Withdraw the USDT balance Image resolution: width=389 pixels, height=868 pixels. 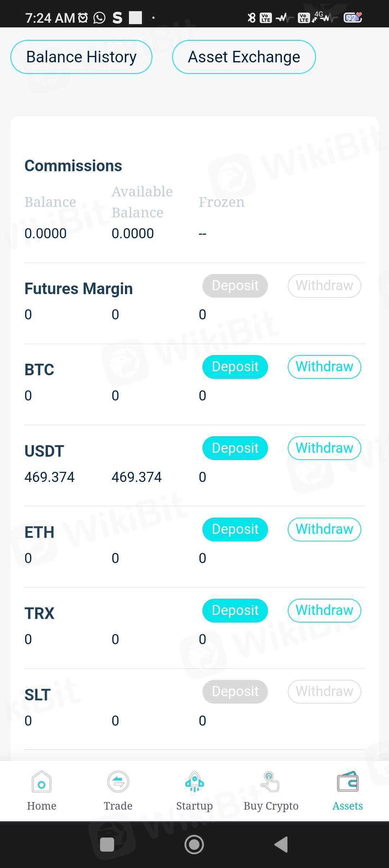[324, 448]
